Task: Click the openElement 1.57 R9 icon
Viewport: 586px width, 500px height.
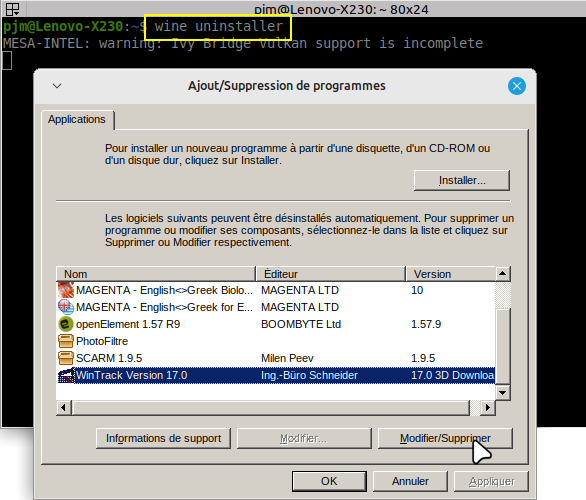Action: click(x=66, y=324)
